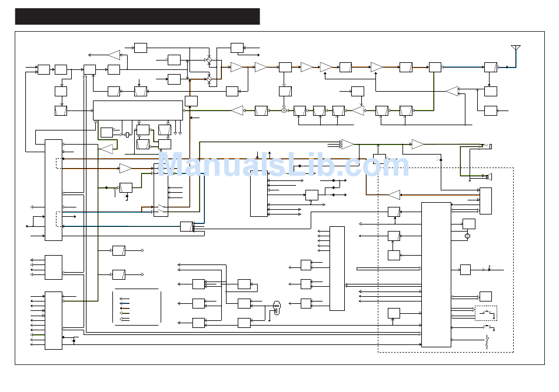
Task: Click the widest horizontal block in the diagram
Action: tap(138, 110)
